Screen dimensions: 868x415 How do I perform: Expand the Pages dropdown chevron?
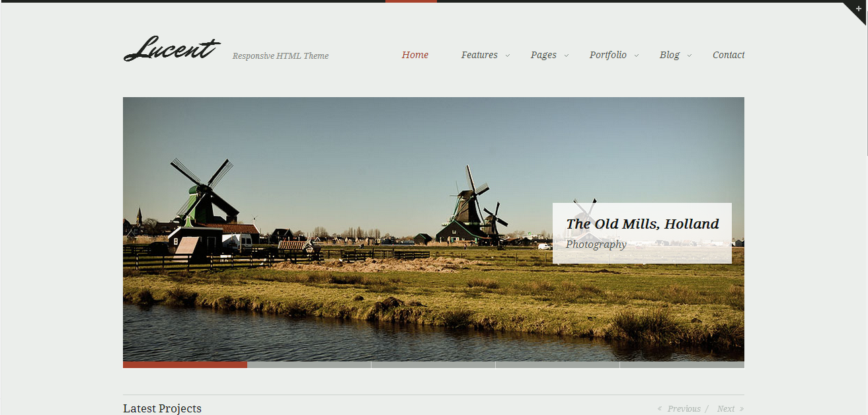[567, 56]
